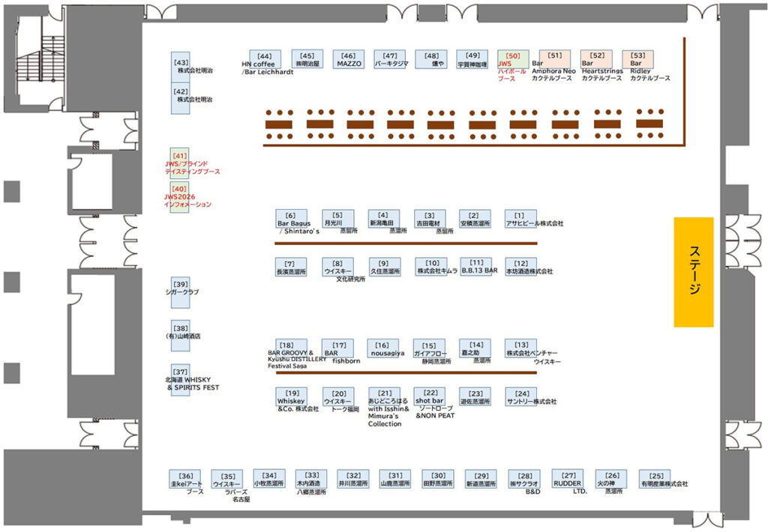Screen dimensions: 768x532
Task: Select booth 36 圭kei アートブース
Action: (x=184, y=480)
